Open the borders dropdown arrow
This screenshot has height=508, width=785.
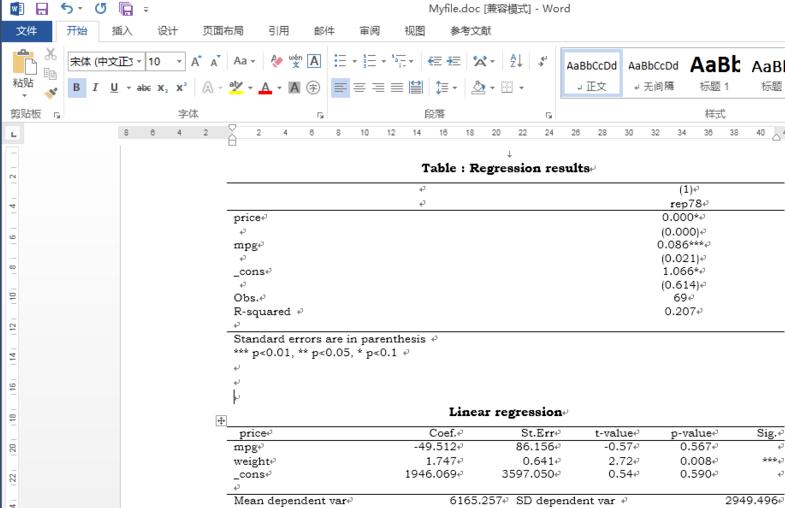522,88
